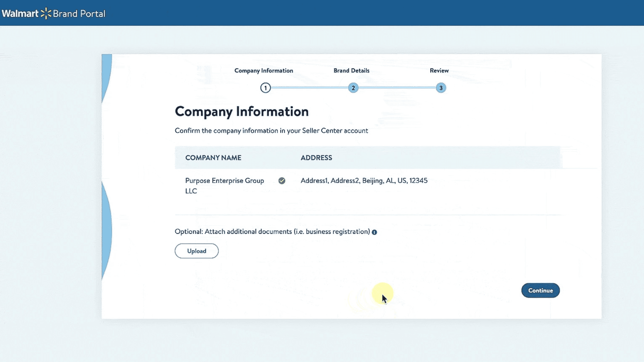
Task: Click the Walmart wordmark in header
Action: [x=20, y=13]
